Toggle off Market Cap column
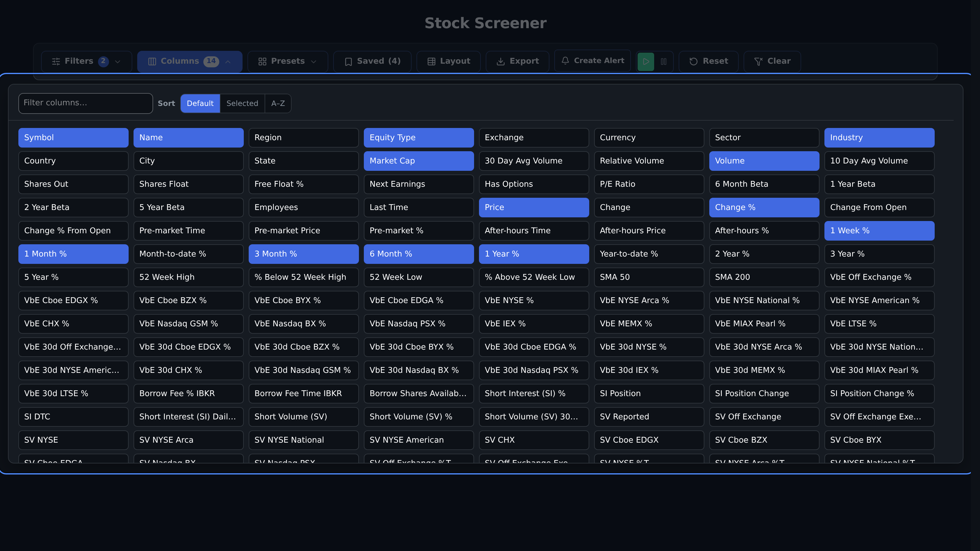Image resolution: width=980 pixels, height=551 pixels. coord(419,161)
